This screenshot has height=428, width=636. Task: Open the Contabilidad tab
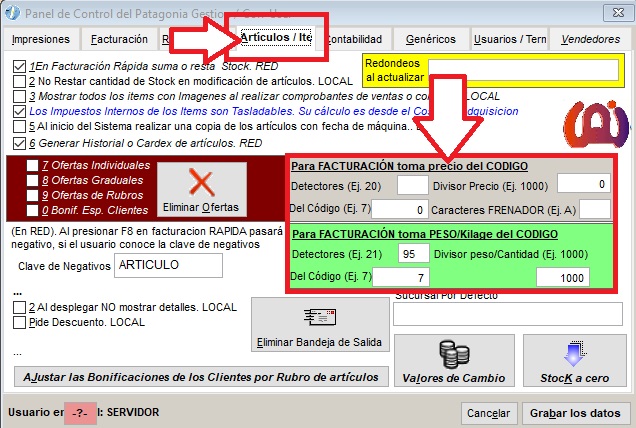click(354, 39)
